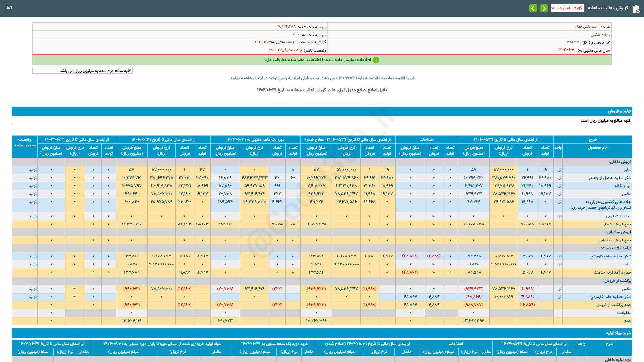This screenshot has height=362, width=644.
Task: Click the گزارش فعالیت ماهانه page title
Action: (607, 8)
